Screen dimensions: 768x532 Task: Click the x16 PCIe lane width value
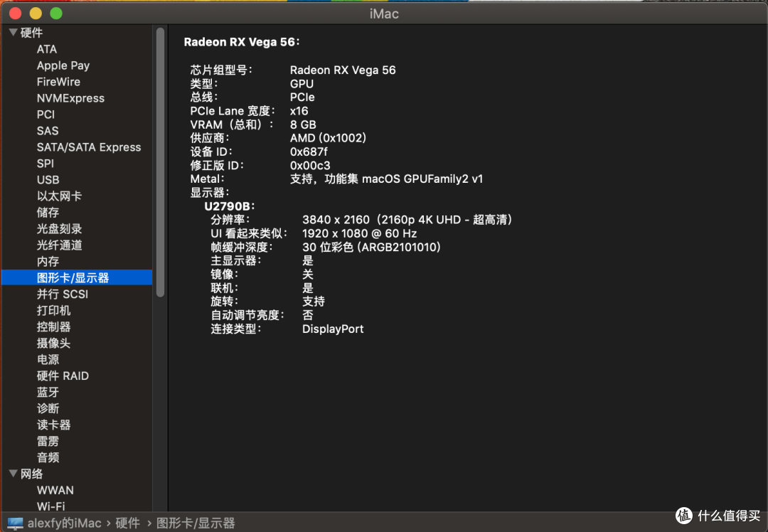point(299,111)
